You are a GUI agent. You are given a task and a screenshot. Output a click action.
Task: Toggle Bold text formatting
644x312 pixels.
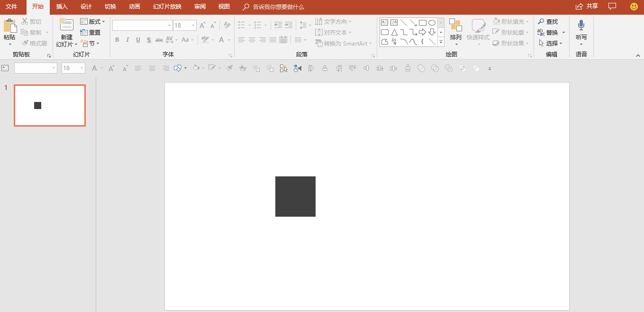[x=117, y=40]
